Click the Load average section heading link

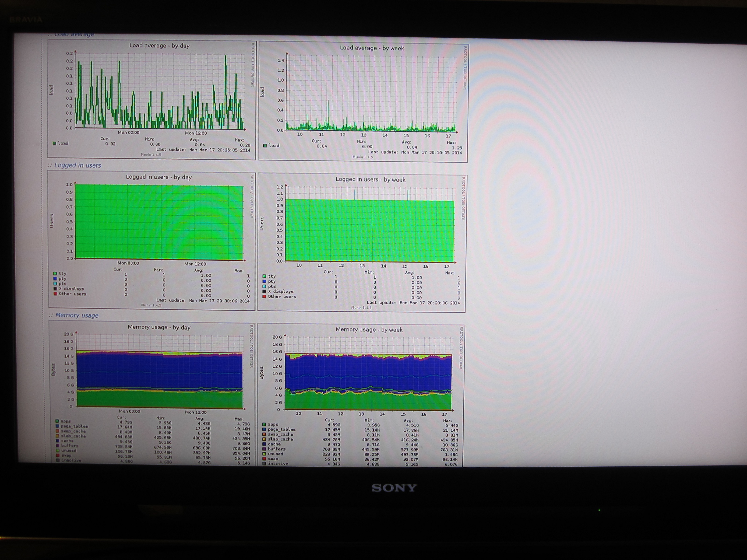click(x=74, y=35)
